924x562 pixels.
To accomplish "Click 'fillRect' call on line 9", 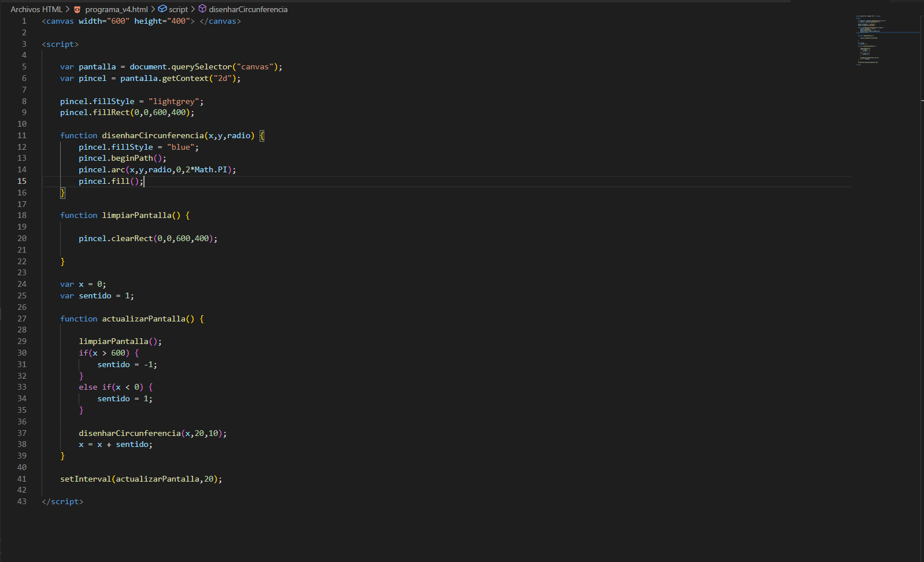I will pyautogui.click(x=111, y=112).
